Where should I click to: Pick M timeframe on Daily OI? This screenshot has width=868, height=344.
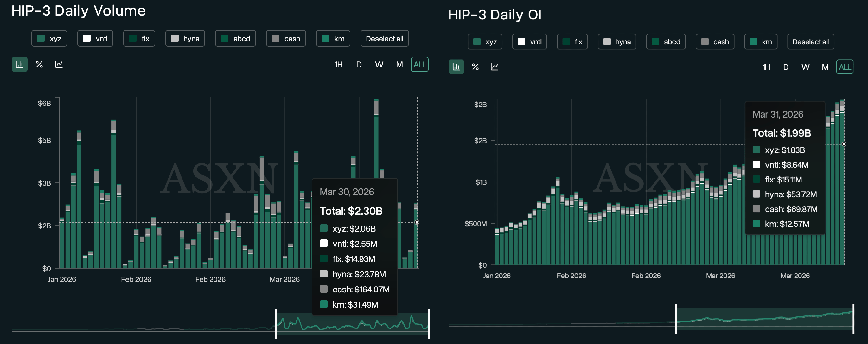(825, 67)
